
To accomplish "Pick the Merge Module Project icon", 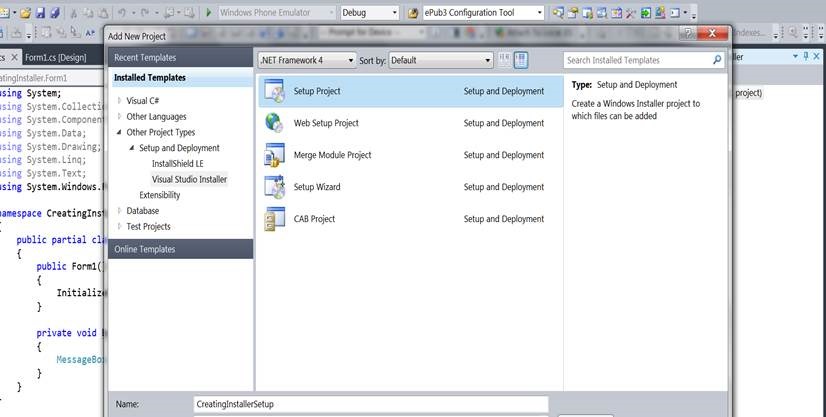I will coord(274,155).
